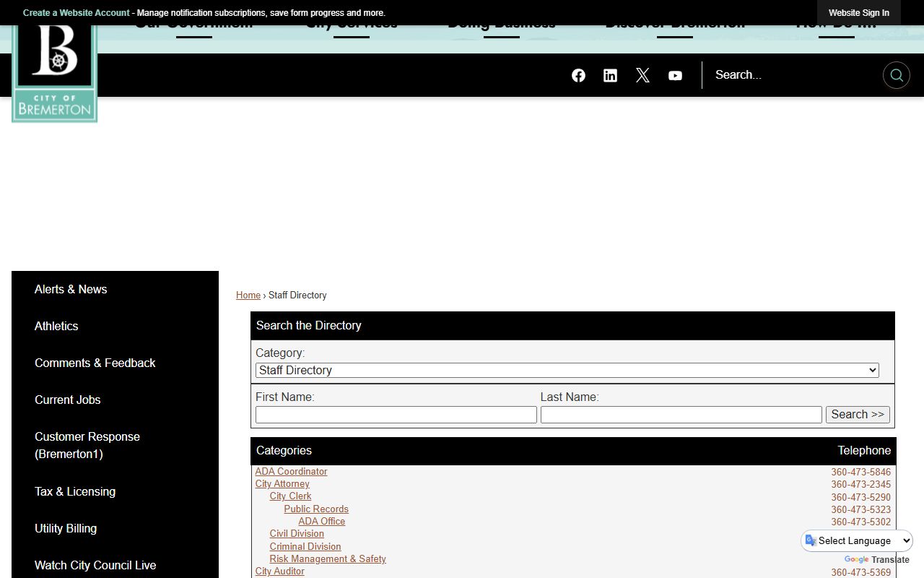
Task: Open the Criminal Division category link
Action: [x=305, y=547]
